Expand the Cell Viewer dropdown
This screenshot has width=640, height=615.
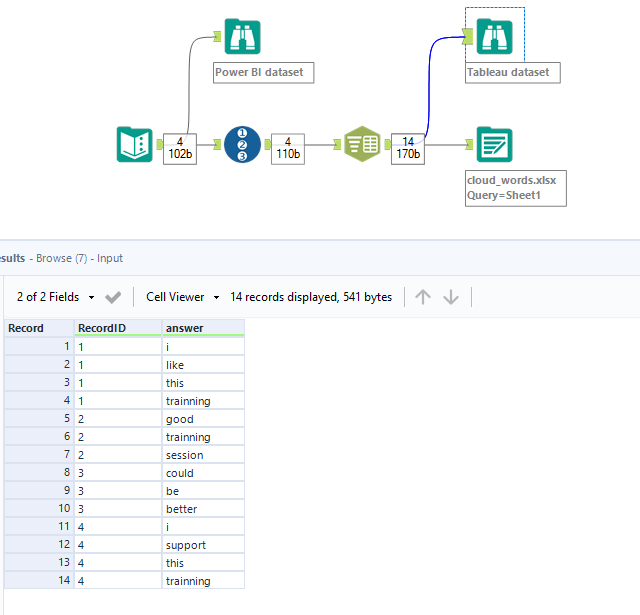click(182, 297)
